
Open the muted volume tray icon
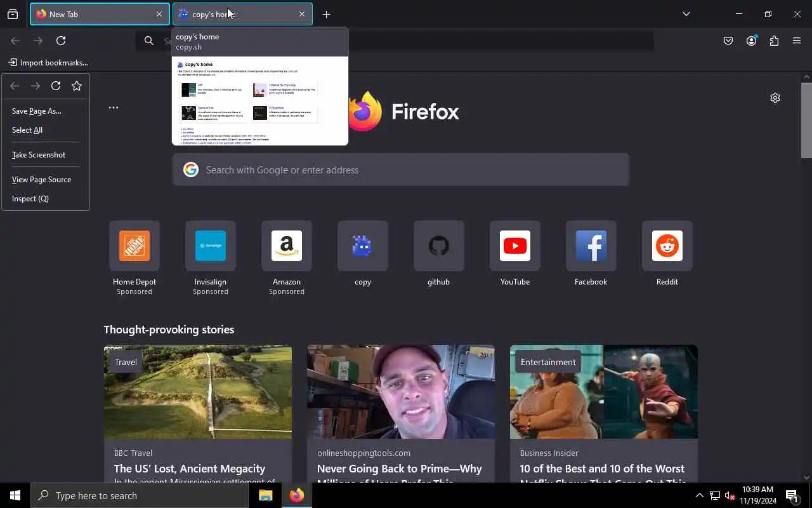[x=730, y=495]
